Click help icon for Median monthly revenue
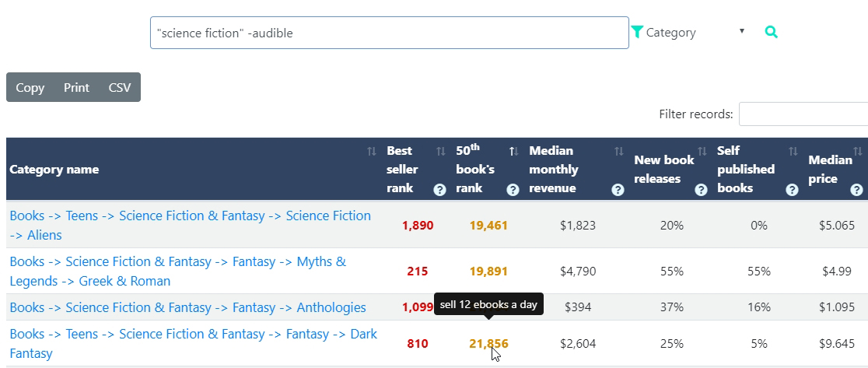This screenshot has height=368, width=868. point(618,189)
